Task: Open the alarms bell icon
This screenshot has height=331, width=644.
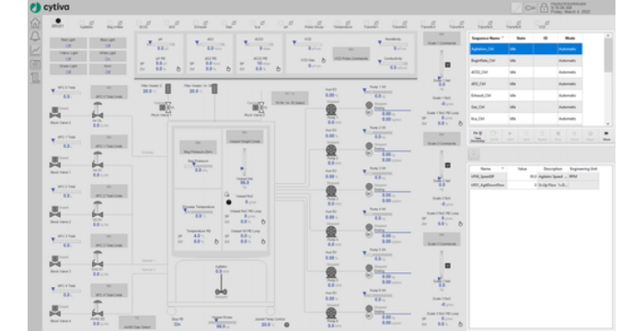Action: coord(35,36)
